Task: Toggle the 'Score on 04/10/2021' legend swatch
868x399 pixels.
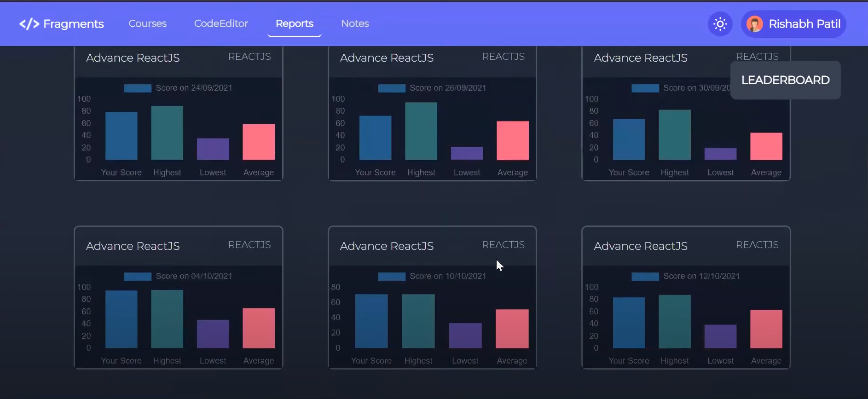Action: point(138,277)
